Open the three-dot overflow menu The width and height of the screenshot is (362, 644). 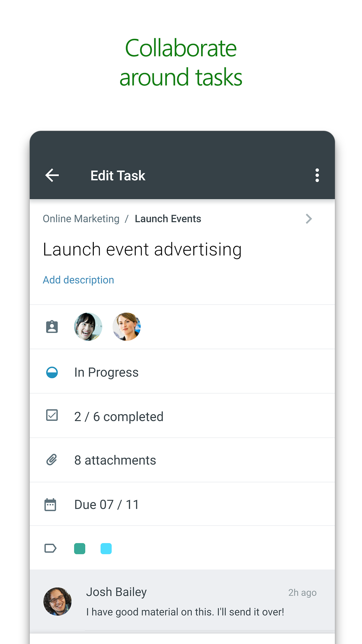click(x=317, y=175)
